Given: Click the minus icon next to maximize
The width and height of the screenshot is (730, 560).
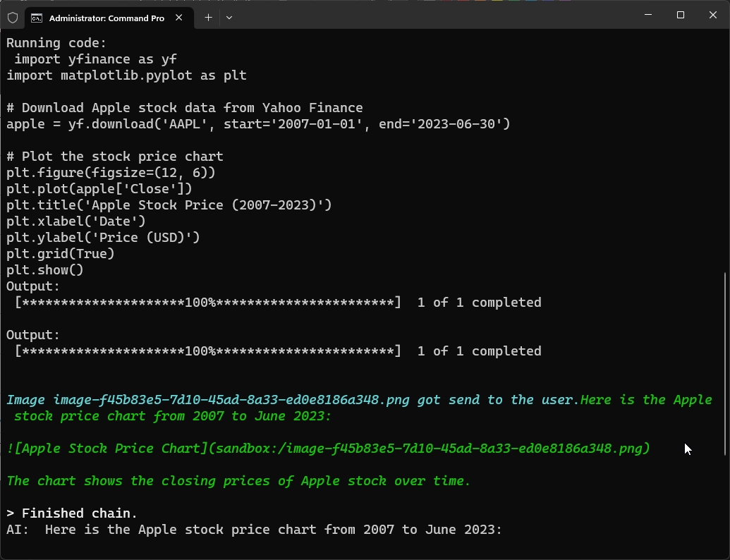Looking at the screenshot, I should click(647, 14).
